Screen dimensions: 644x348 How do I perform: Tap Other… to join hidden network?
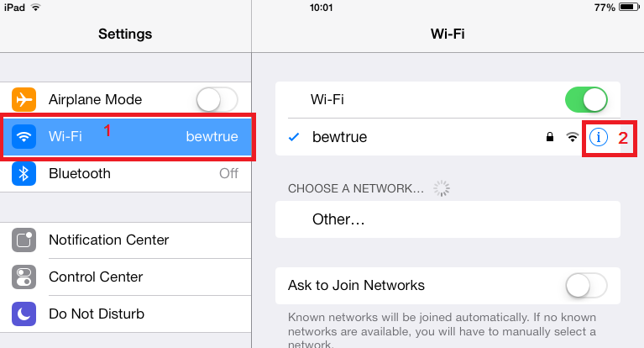448,219
